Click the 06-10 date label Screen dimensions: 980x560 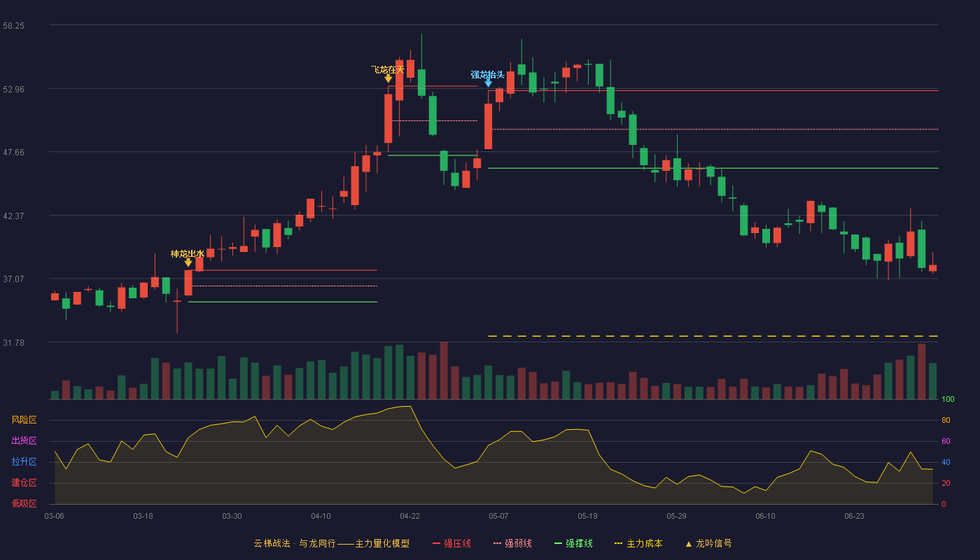click(x=765, y=516)
